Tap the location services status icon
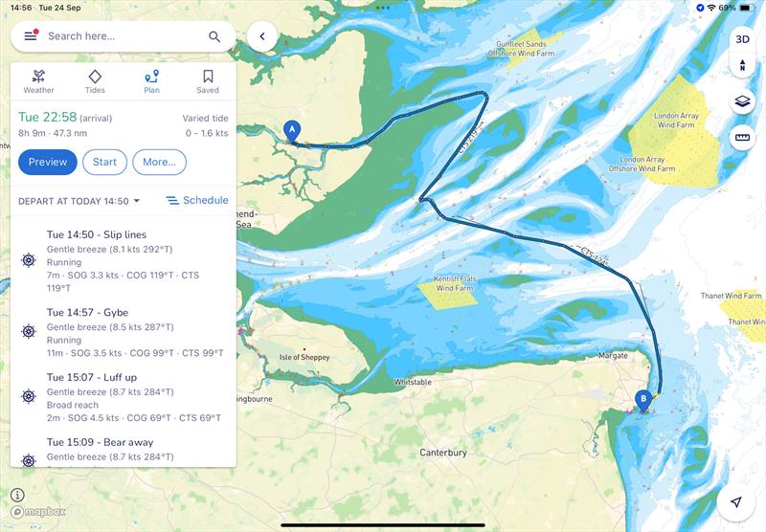 click(x=700, y=8)
